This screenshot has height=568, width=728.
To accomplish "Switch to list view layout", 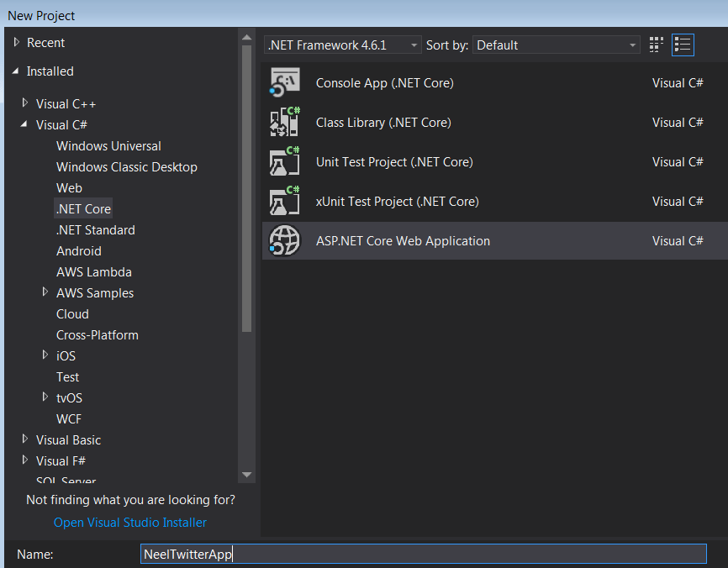I will tap(683, 45).
